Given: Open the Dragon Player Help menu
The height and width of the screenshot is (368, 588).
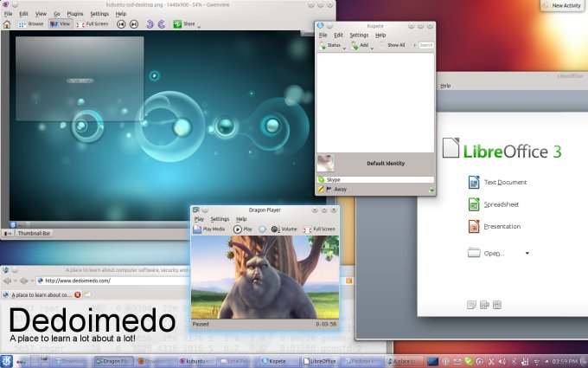Looking at the screenshot, I should 241,219.
